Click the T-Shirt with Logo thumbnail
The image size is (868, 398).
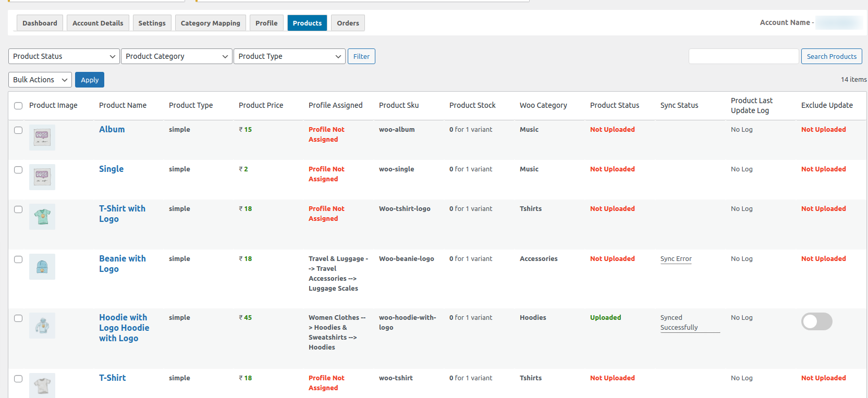point(42,217)
